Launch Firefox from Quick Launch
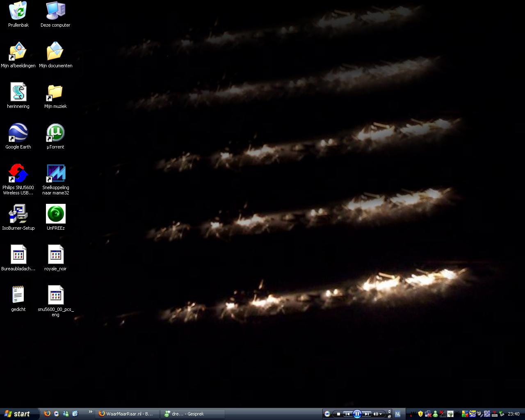This screenshot has height=420, width=525. (47, 414)
